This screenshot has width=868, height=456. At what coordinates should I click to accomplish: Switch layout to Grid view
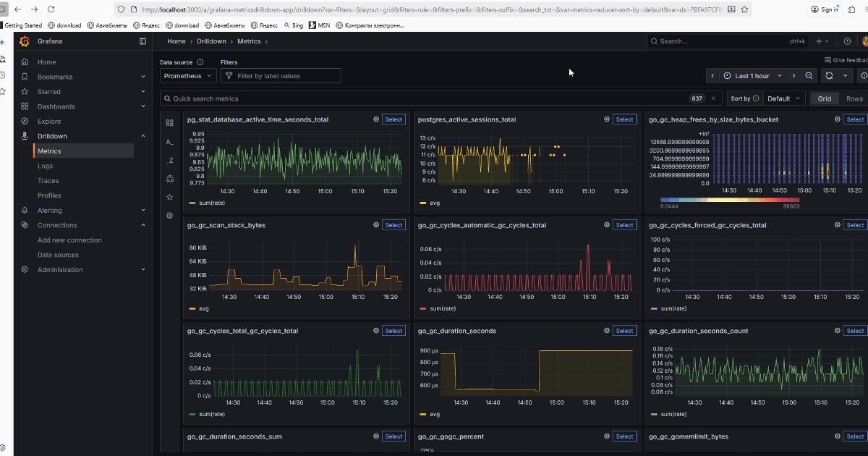tap(825, 98)
